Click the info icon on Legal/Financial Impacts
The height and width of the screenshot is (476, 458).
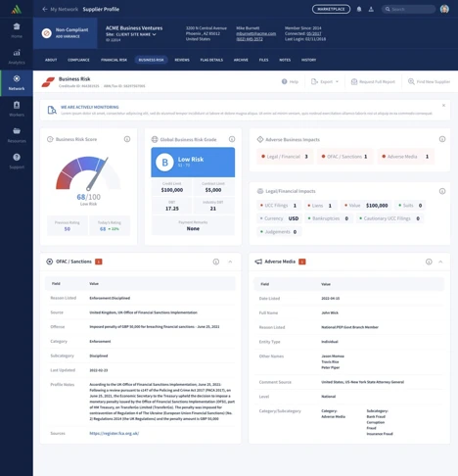coord(442,191)
